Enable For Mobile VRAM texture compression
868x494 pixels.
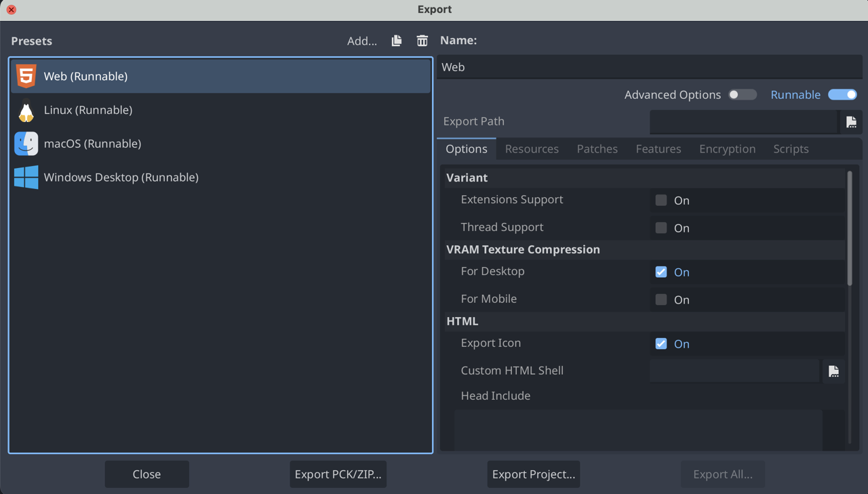coord(660,300)
